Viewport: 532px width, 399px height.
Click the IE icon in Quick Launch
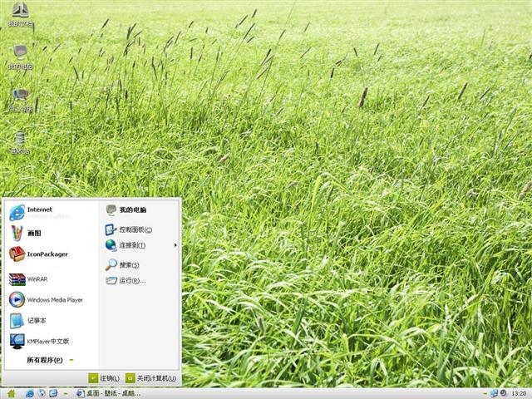tap(29, 393)
